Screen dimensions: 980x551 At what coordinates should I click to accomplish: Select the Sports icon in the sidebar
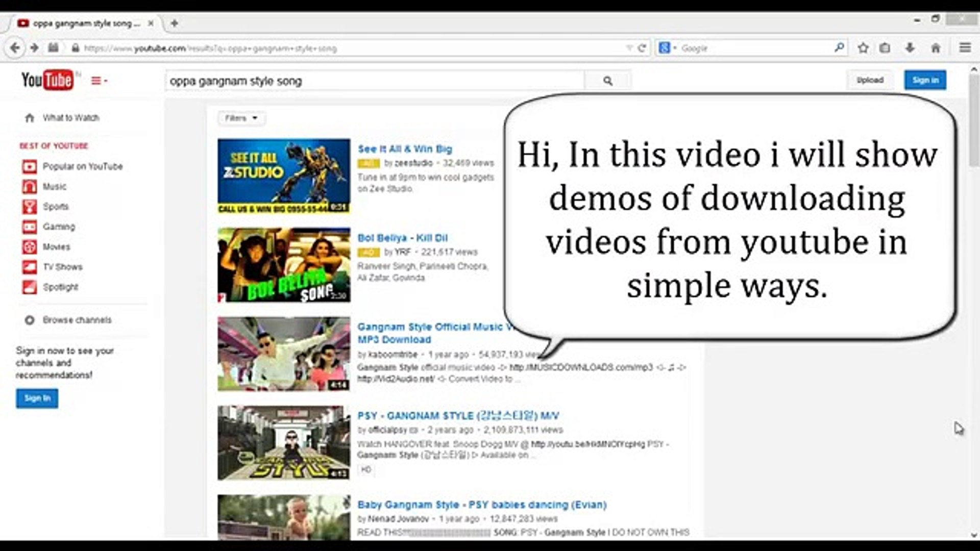click(x=30, y=206)
